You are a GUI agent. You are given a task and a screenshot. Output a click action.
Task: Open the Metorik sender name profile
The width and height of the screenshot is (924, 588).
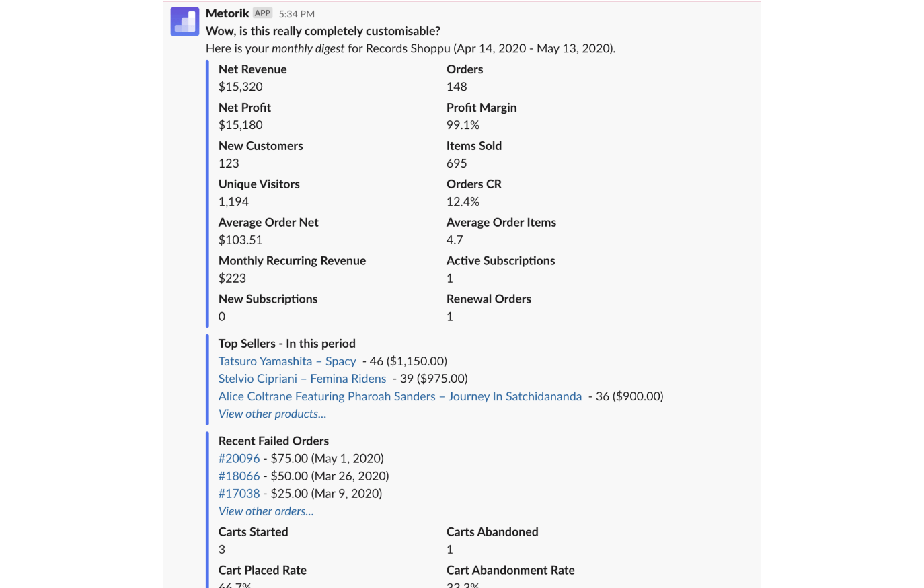(x=227, y=13)
